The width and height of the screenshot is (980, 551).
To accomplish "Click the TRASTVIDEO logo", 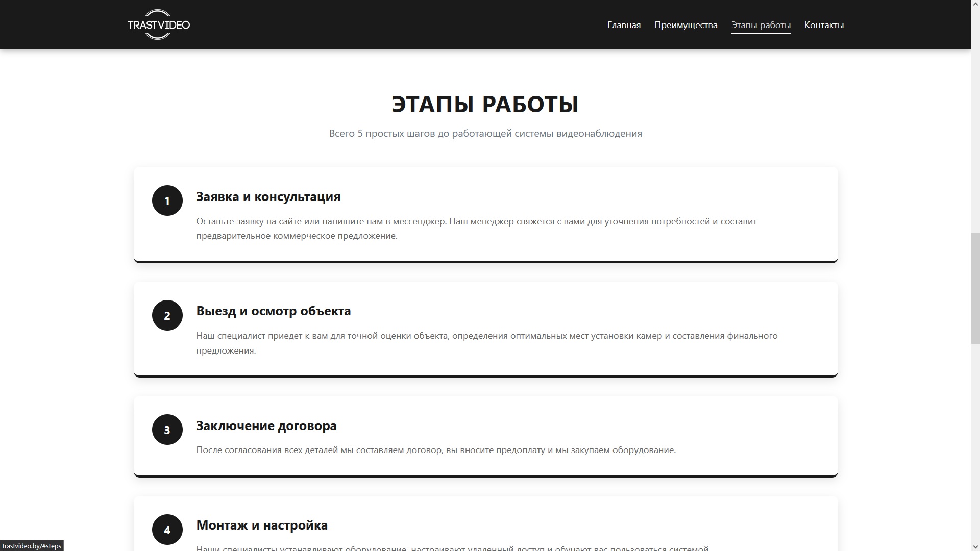I will [158, 24].
